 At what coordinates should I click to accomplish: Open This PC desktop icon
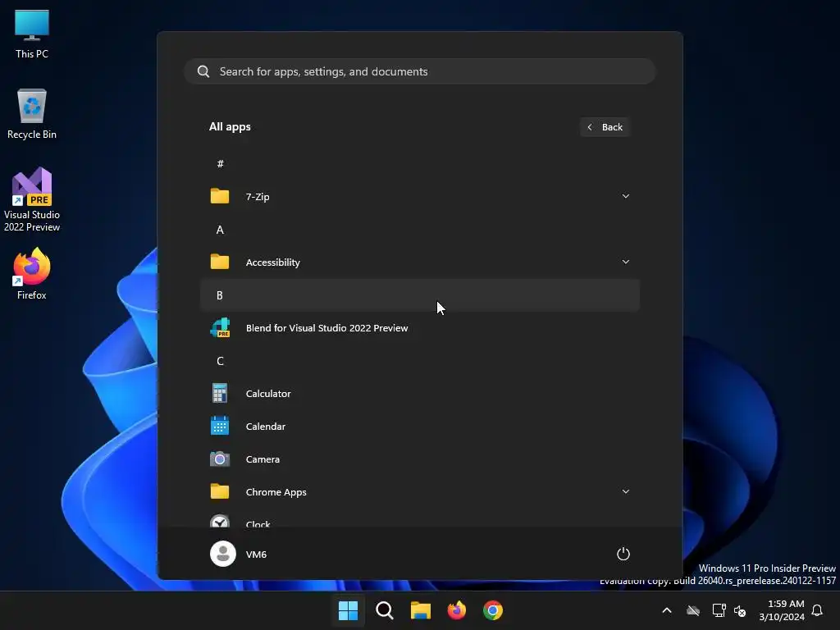point(32,34)
